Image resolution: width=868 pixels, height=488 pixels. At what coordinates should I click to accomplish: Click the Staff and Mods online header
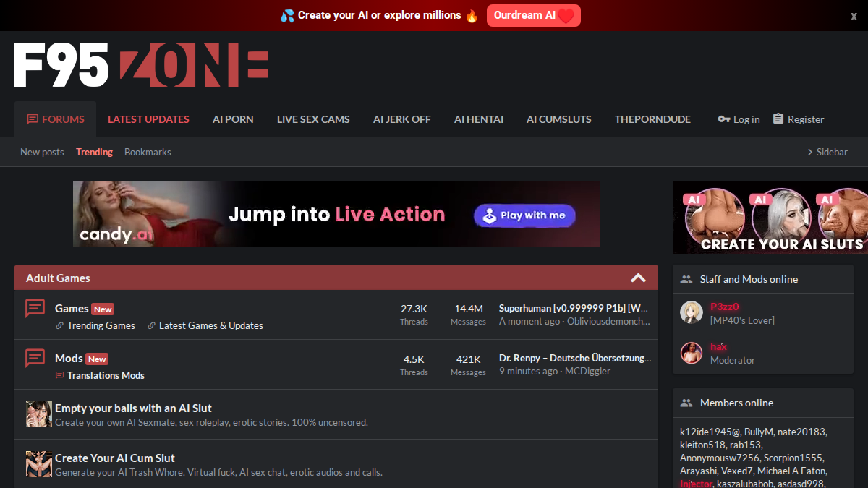[749, 279]
